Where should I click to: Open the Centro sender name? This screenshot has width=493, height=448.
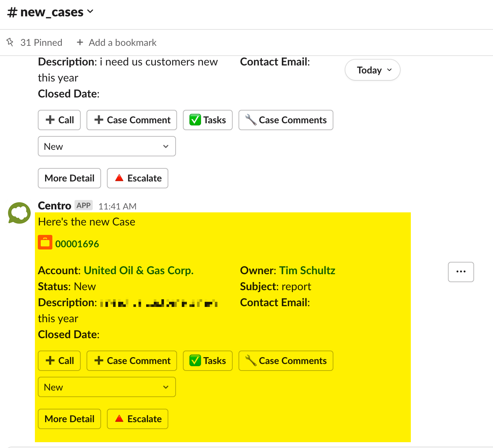(x=55, y=206)
